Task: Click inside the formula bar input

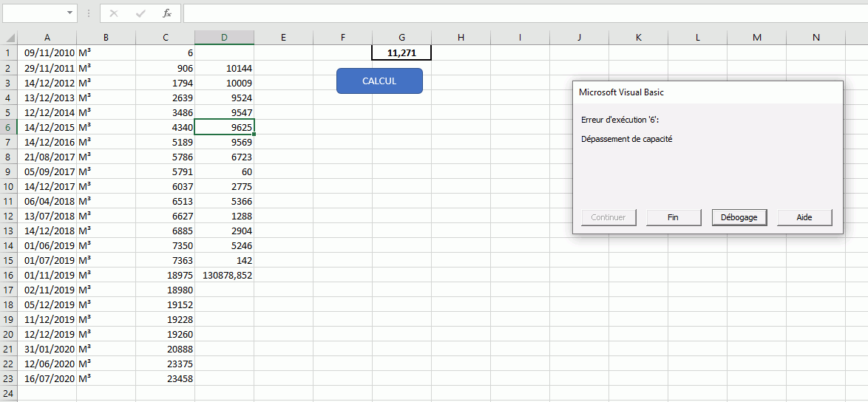Action: pyautogui.click(x=525, y=13)
